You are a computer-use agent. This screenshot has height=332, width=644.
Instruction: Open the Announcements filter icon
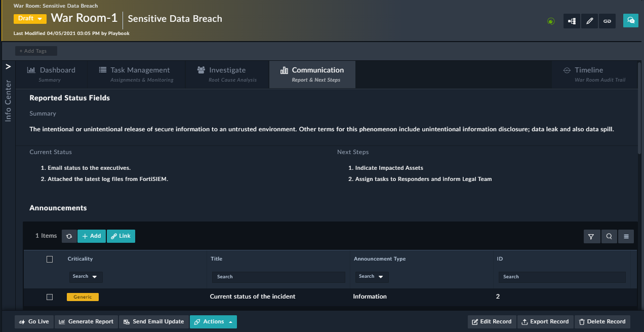point(591,236)
